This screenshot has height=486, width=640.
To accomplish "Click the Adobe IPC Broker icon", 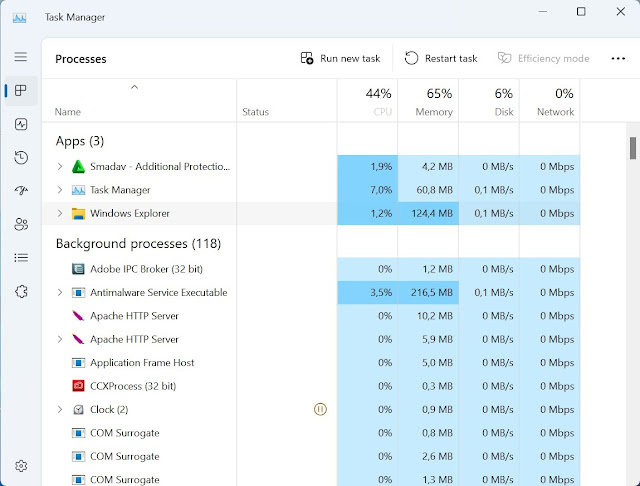I will 78,269.
